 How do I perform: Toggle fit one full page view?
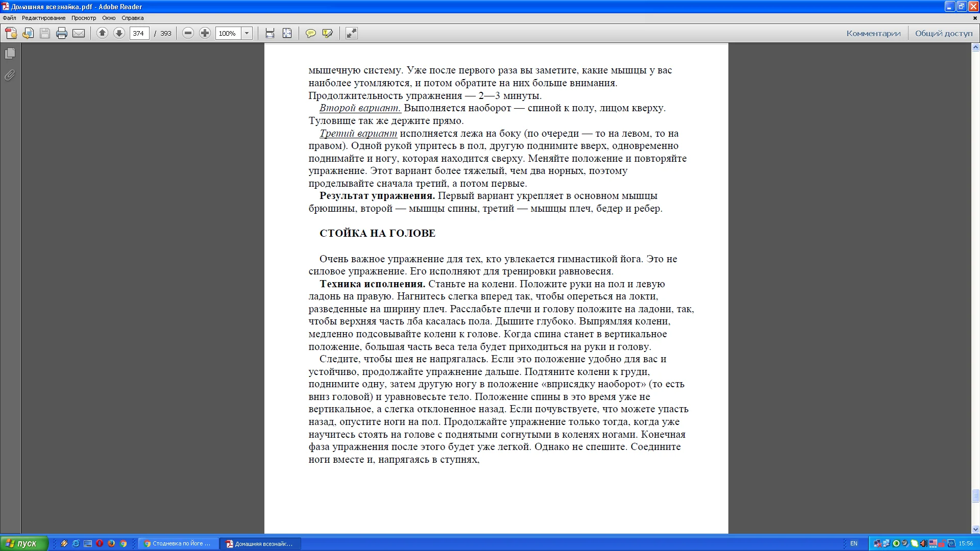[287, 33]
